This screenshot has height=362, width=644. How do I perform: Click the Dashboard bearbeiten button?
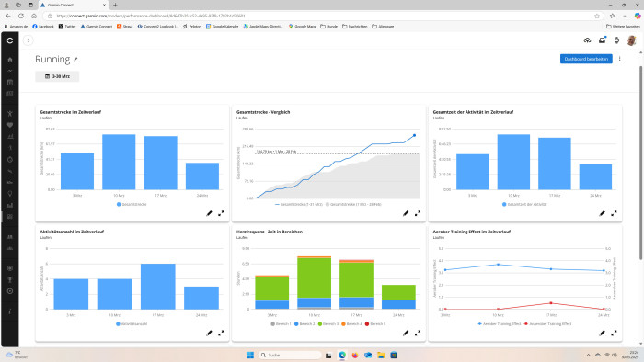click(586, 59)
